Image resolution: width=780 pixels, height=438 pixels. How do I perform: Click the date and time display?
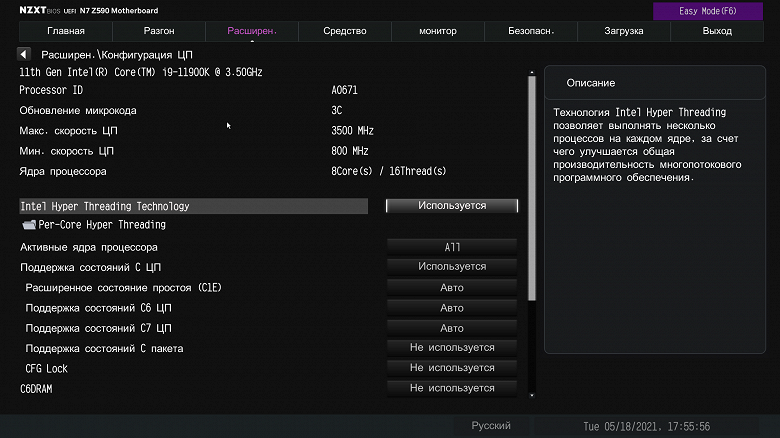click(x=647, y=427)
